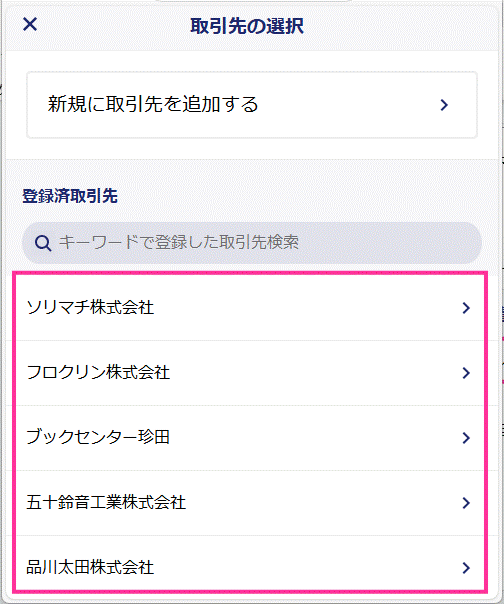Click the 取引先の選択 dialog title
The width and height of the screenshot is (504, 604).
[247, 26]
